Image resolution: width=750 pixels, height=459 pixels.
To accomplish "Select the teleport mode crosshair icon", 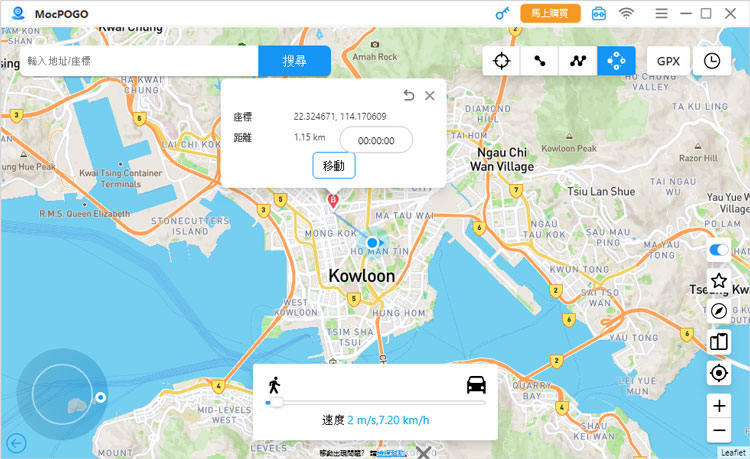I will coord(502,61).
